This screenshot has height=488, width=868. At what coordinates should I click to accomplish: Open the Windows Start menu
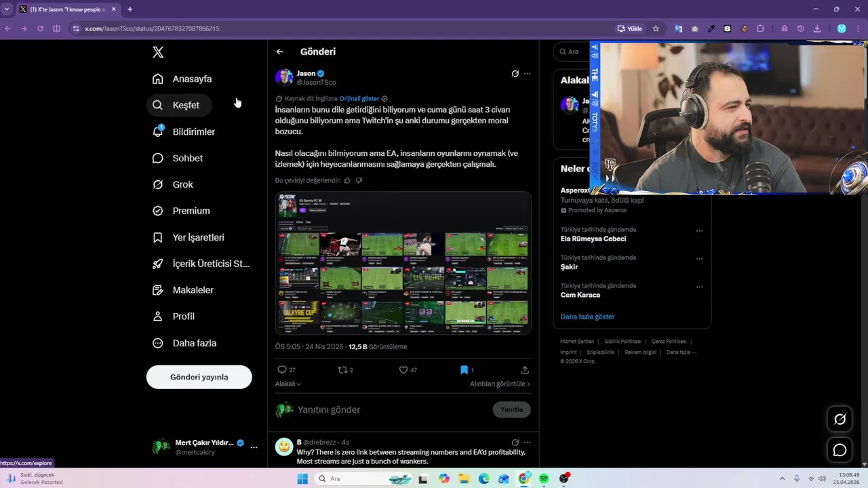[302, 479]
